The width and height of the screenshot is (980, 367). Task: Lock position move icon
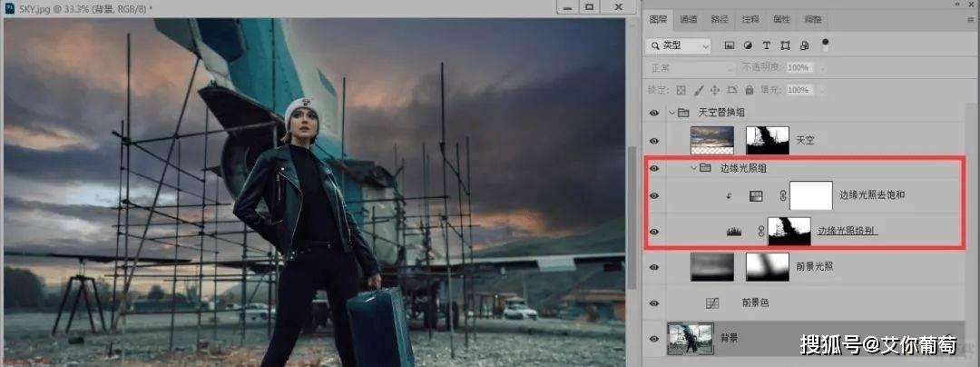pyautogui.click(x=716, y=90)
